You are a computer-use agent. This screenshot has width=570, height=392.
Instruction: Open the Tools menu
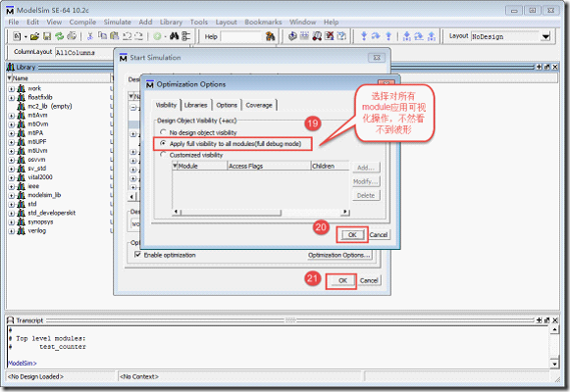[x=199, y=23]
